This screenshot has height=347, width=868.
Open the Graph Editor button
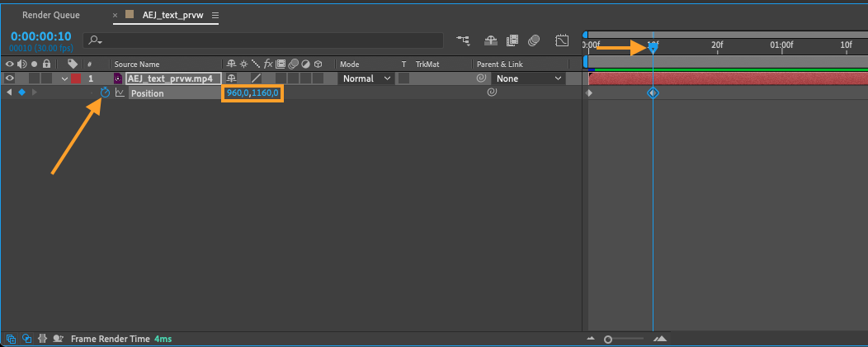pos(562,40)
